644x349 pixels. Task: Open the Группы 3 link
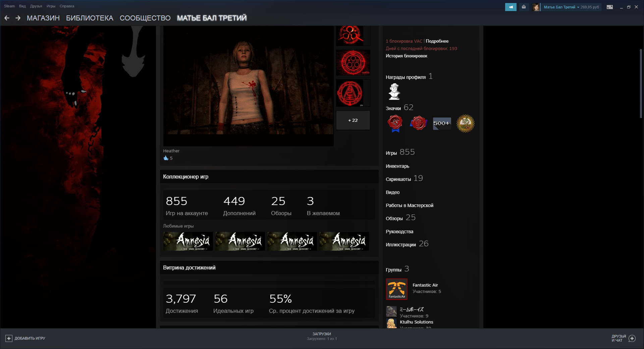pos(397,269)
